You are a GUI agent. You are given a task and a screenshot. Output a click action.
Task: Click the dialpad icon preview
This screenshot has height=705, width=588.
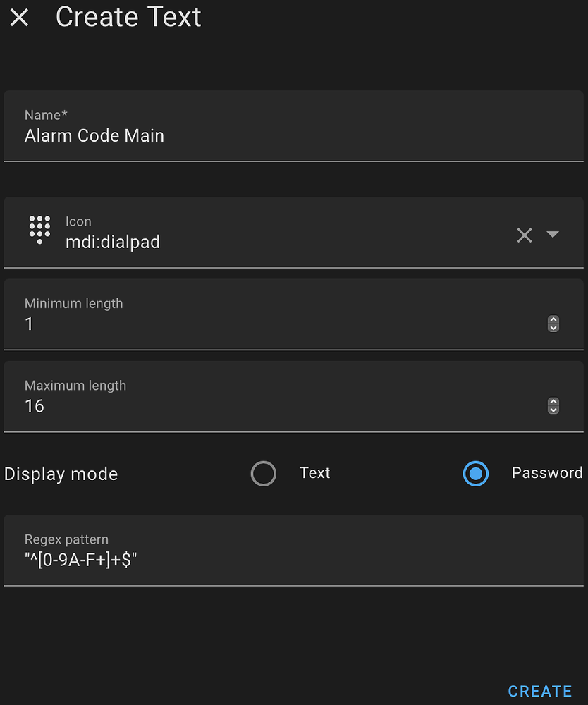coord(39,231)
